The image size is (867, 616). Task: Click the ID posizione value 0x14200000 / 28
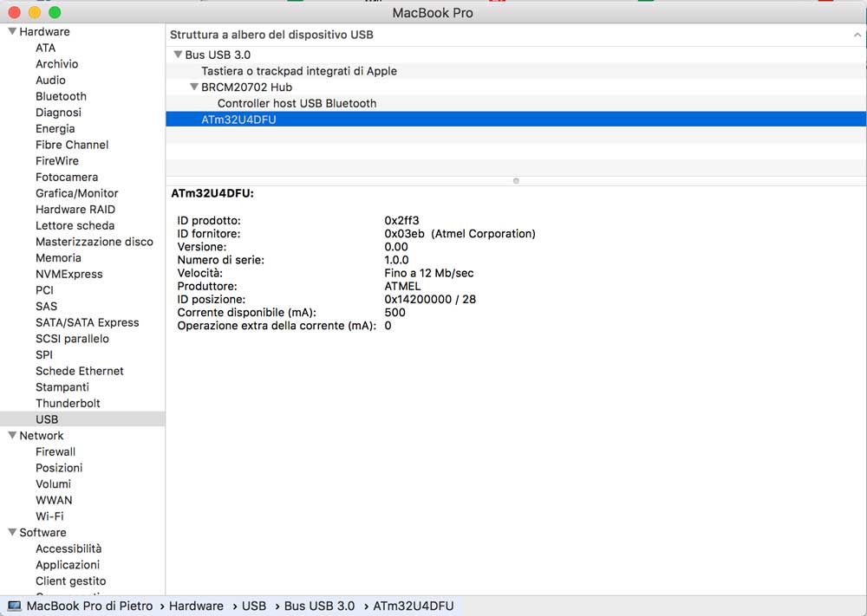tap(430, 300)
